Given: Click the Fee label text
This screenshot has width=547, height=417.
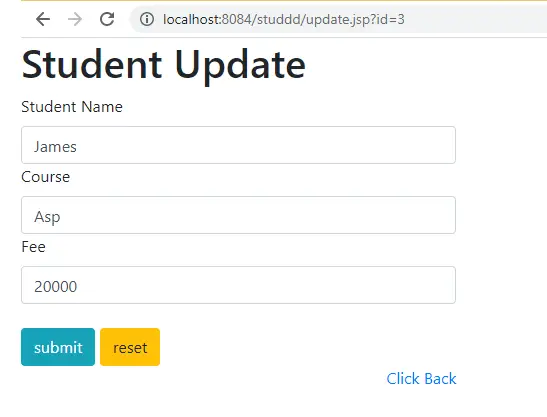Looking at the screenshot, I should pyautogui.click(x=33, y=247).
